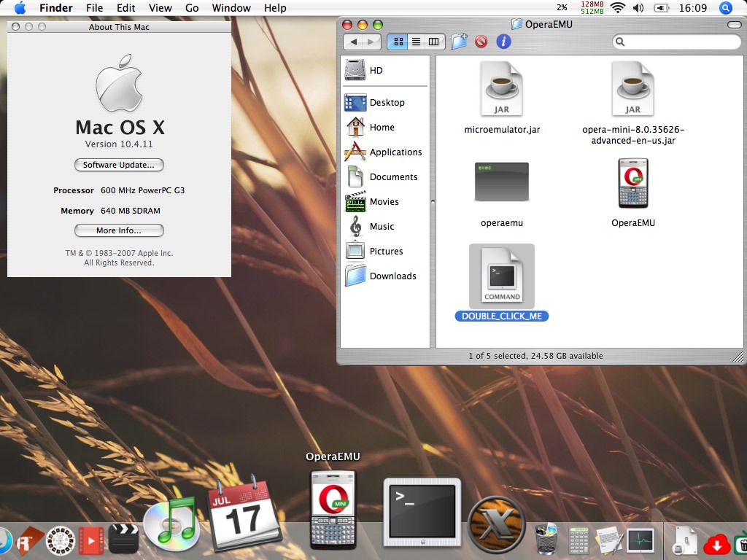Click the red Delete toolbar icon
This screenshot has height=560, width=747.
pos(481,42)
